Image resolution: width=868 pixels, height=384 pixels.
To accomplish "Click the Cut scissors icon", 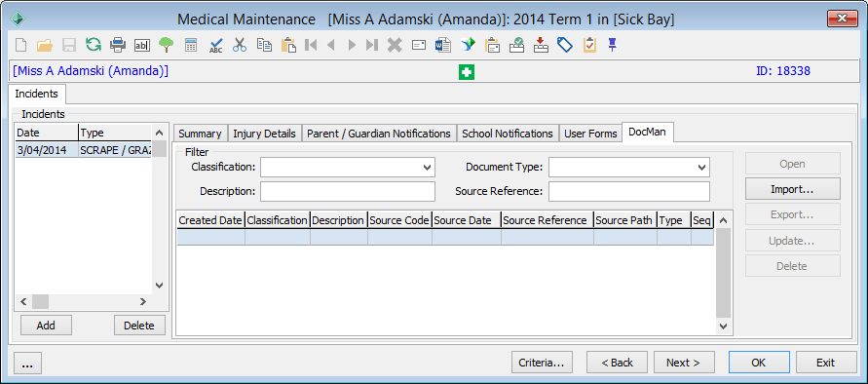I will 239,46.
